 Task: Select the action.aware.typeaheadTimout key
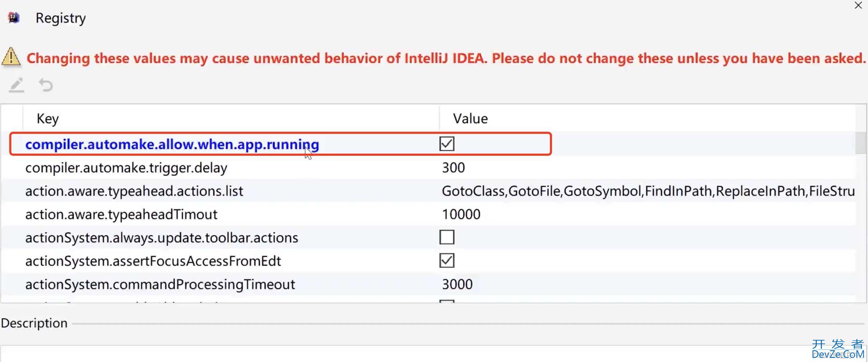pos(121,214)
